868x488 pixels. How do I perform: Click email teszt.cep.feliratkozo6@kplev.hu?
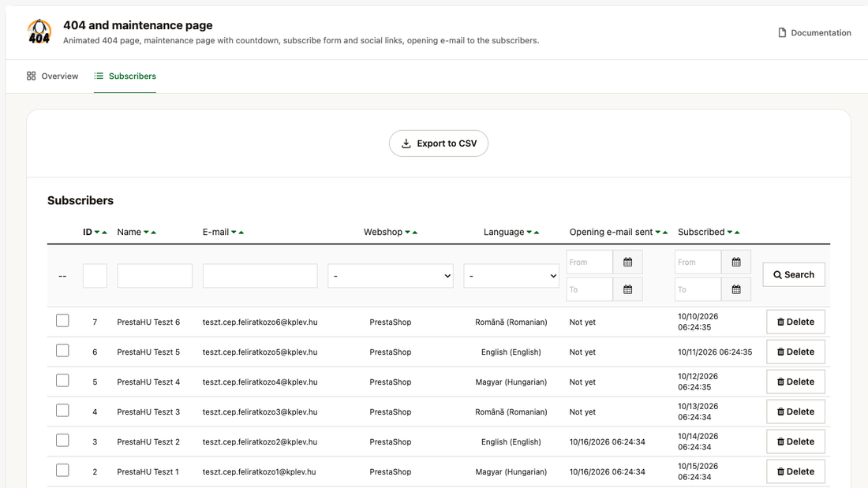click(x=260, y=322)
